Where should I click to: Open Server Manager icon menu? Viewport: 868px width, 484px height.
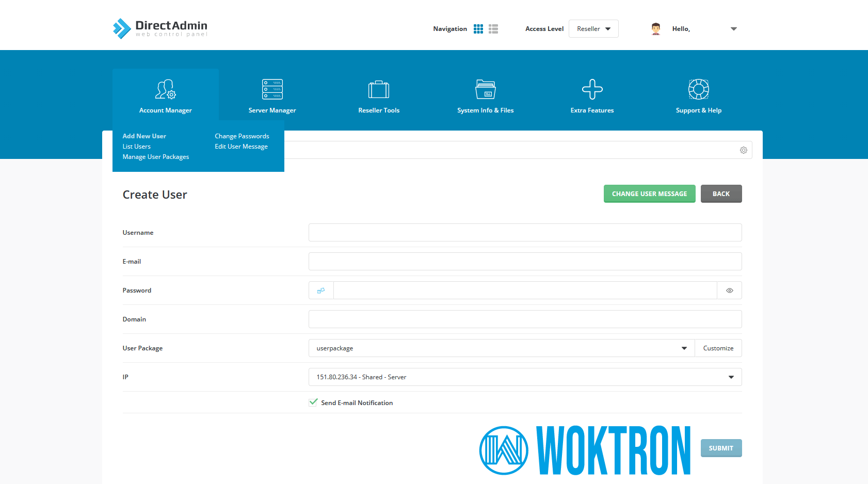[x=272, y=89]
